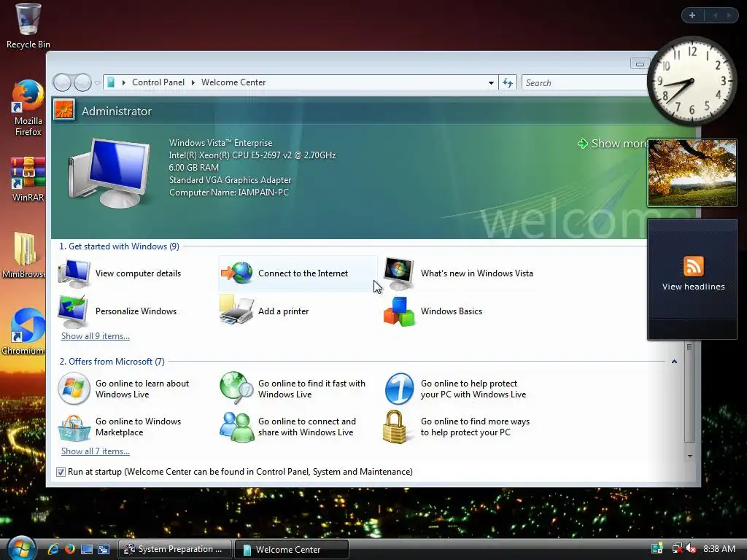The height and width of the screenshot is (560, 747).
Task: Expand the arrow before Welcome Center breadcrumb
Action: click(x=193, y=82)
